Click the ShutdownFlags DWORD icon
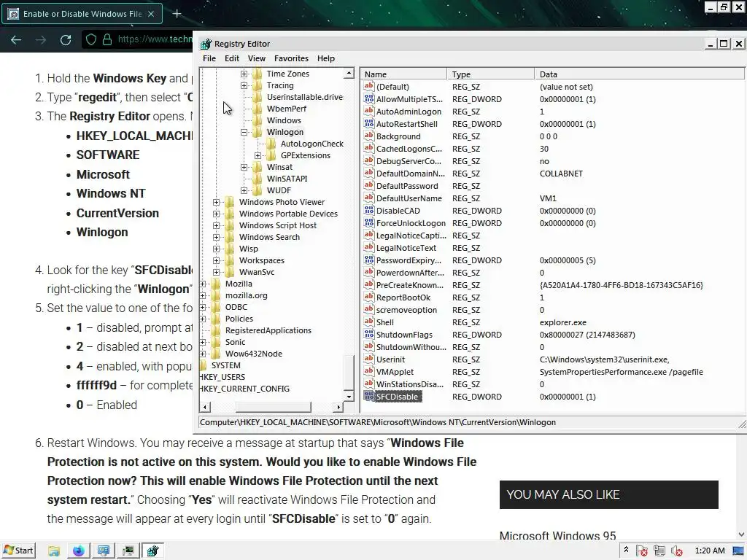This screenshot has width=747, height=560. pos(368,334)
